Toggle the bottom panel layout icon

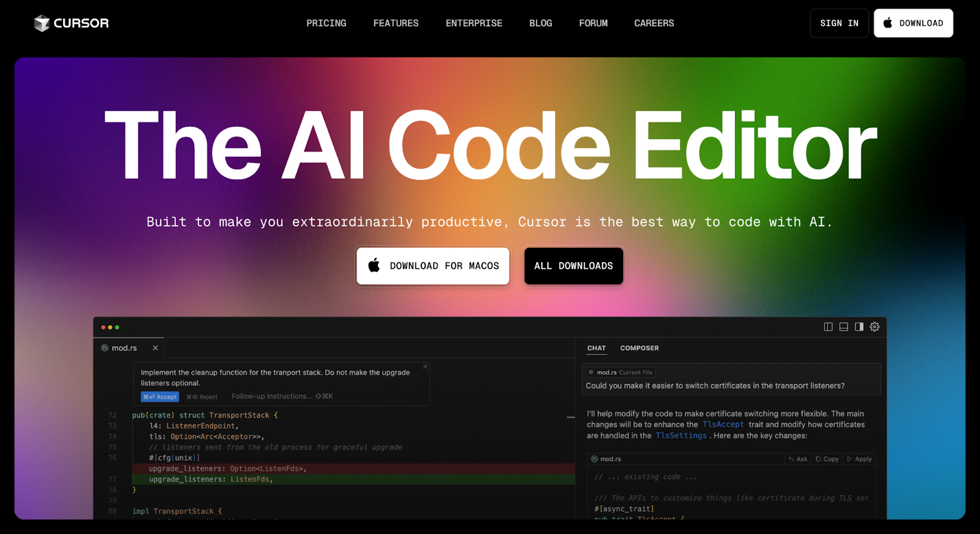843,327
